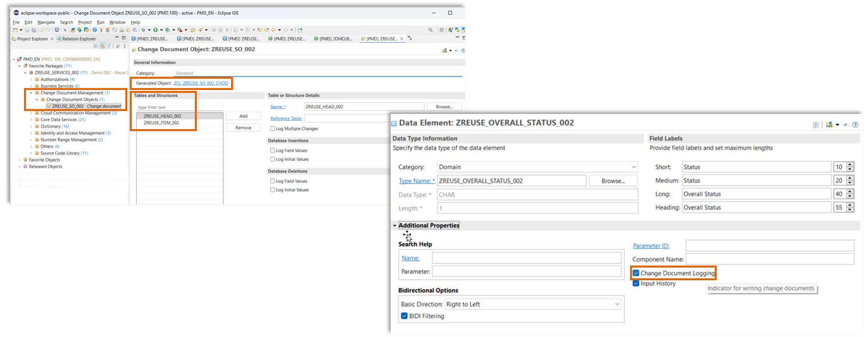Check Log Initial Values under Database Deletions
The image size is (868, 337).
273,190
